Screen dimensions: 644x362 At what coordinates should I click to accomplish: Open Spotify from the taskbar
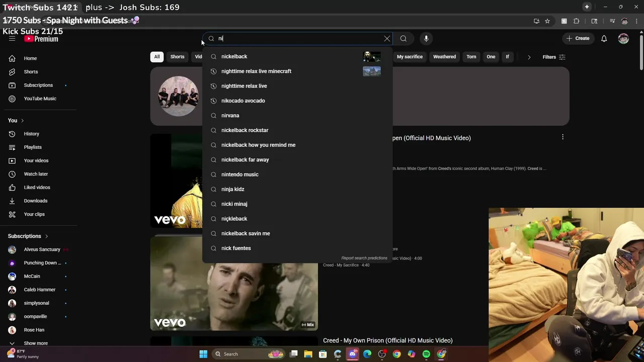(x=426, y=354)
